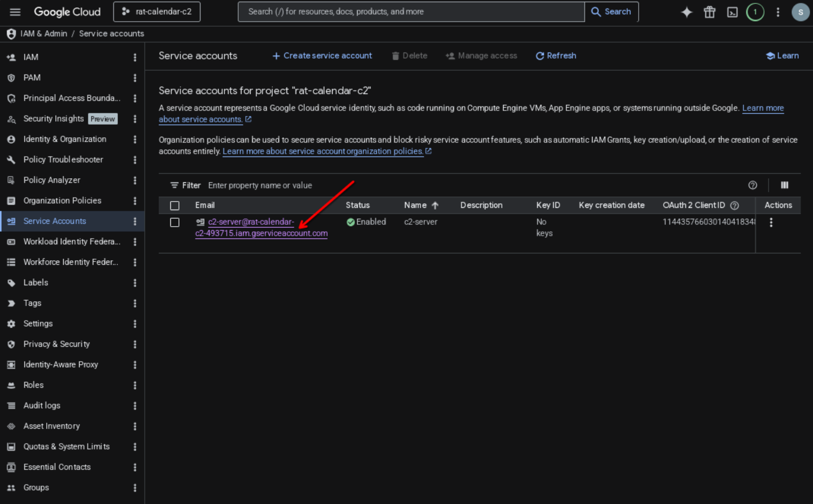Click the Groups people icon
This screenshot has width=813, height=504.
[11, 487]
